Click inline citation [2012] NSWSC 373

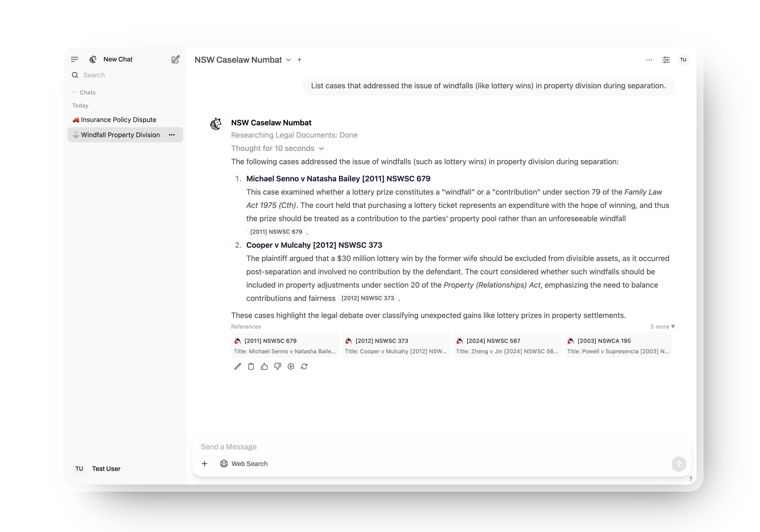(x=368, y=298)
